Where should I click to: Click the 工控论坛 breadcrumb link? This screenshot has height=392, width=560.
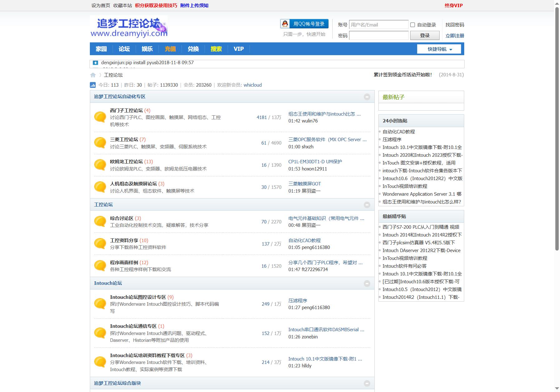[x=113, y=75]
